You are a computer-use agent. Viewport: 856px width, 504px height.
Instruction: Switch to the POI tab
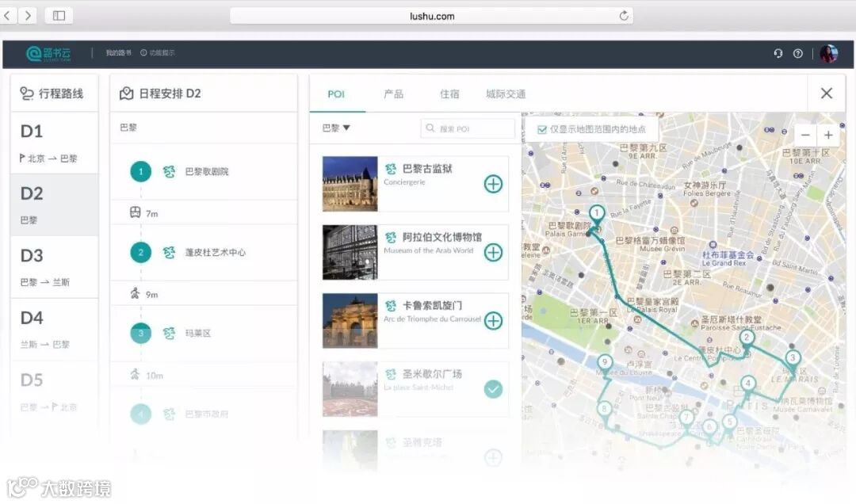point(336,94)
